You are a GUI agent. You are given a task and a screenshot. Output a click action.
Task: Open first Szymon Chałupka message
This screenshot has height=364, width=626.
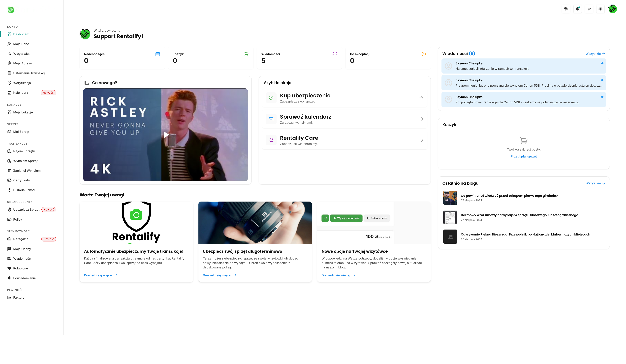(523, 66)
